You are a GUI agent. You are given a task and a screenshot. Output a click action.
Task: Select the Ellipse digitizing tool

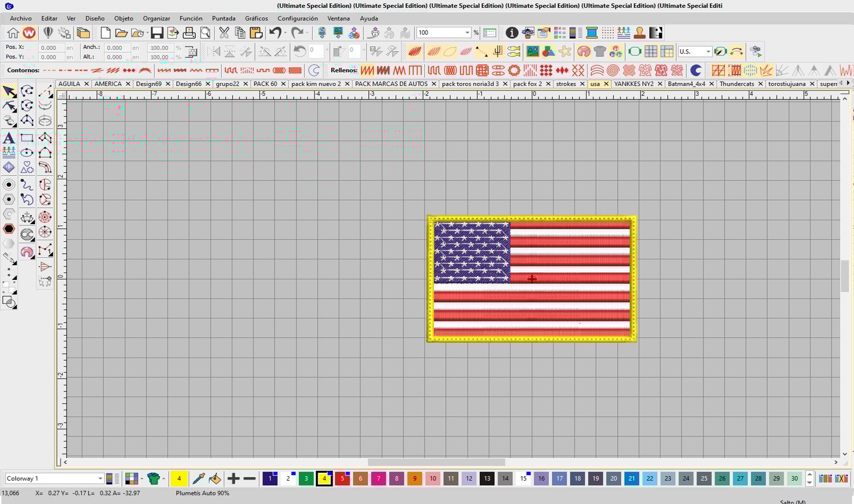pos(27,152)
